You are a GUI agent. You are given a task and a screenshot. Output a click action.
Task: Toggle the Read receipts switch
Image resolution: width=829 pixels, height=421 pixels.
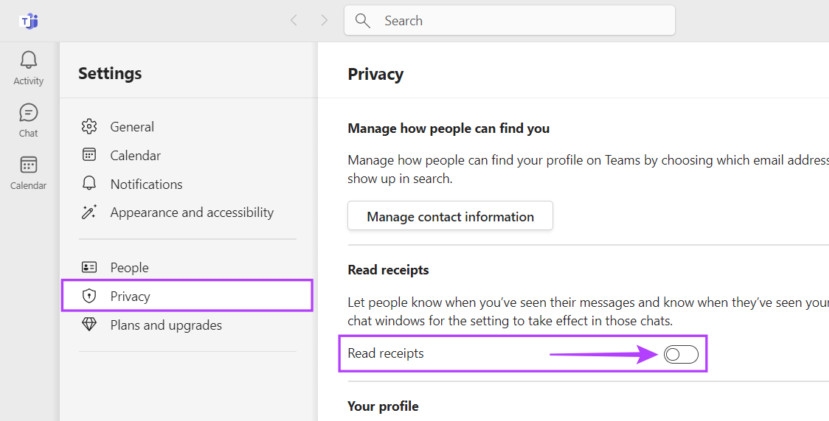(x=681, y=354)
